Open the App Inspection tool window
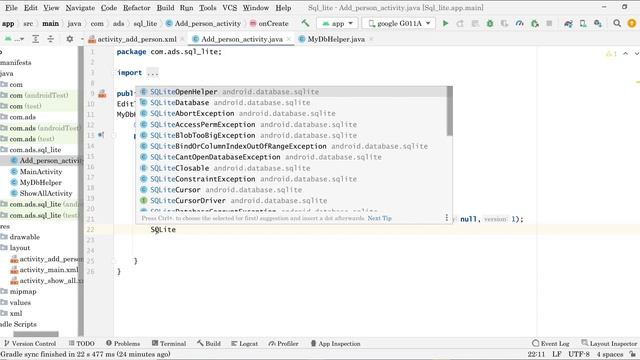This screenshot has height=360, width=640. (x=335, y=344)
